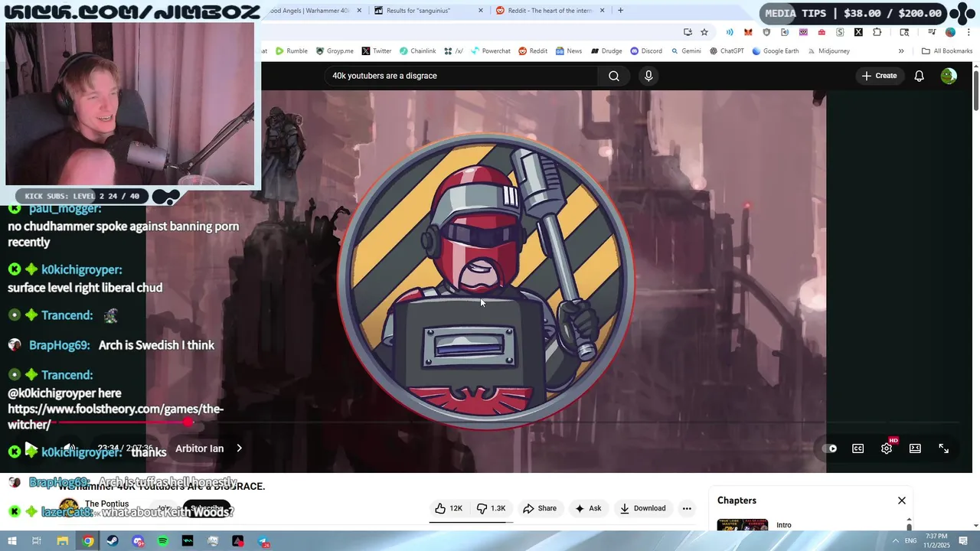Open the Windows Start menu
Screen dimensions: 980x551
pos(11,541)
